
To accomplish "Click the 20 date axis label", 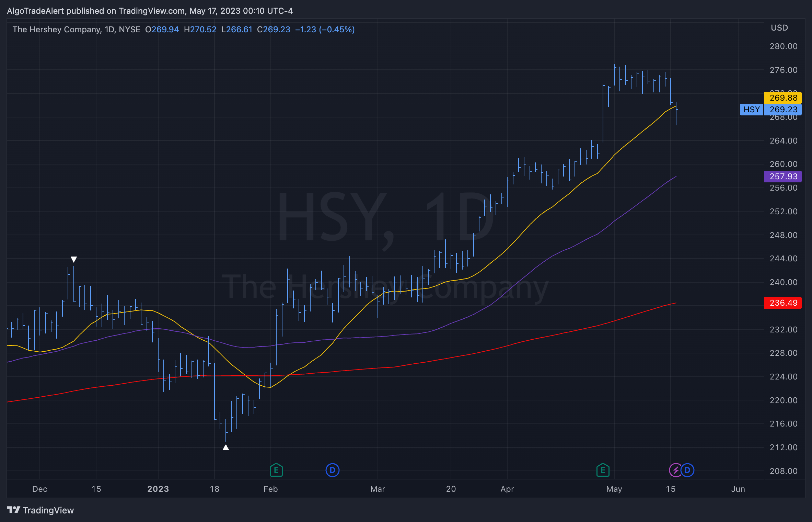I will (451, 489).
